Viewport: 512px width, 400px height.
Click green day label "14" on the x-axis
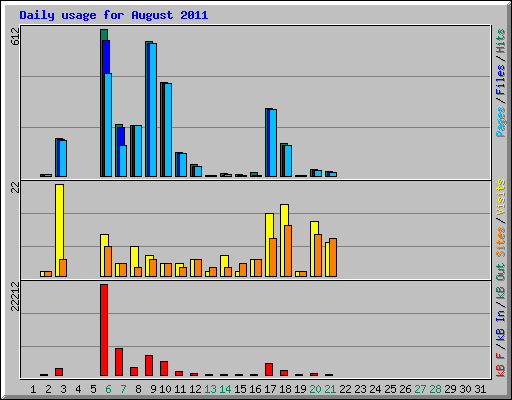[x=225, y=389]
